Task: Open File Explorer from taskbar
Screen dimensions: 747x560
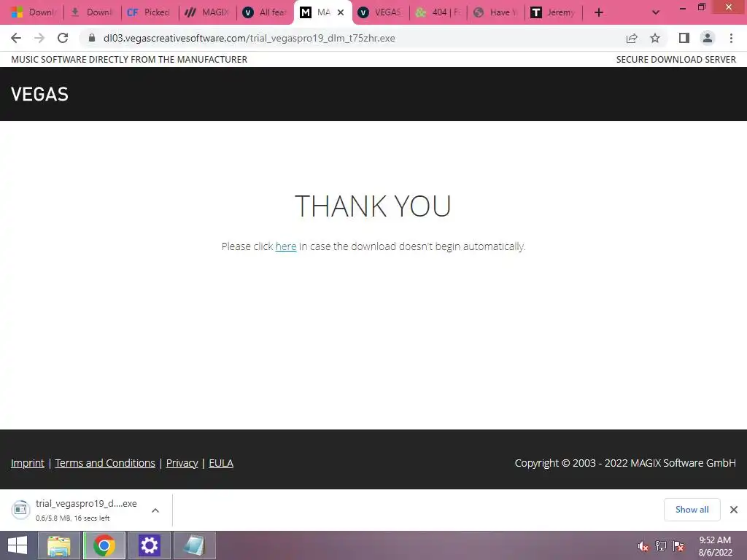Action: tap(59, 545)
